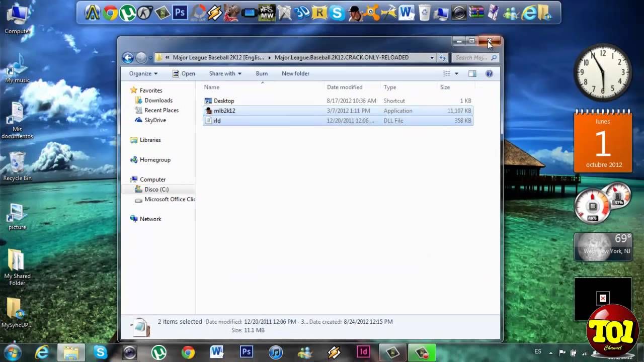Select the Recycle Bin desktop icon

pos(17,166)
